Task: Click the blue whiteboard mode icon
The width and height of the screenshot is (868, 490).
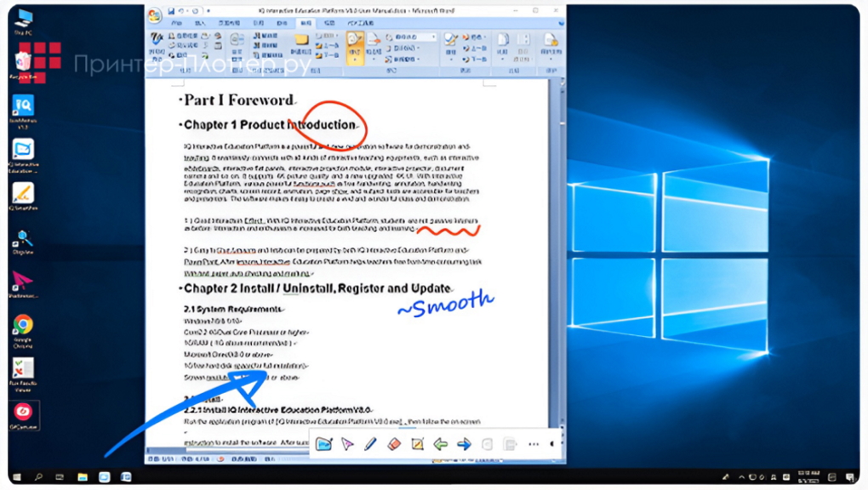Action: tap(323, 444)
